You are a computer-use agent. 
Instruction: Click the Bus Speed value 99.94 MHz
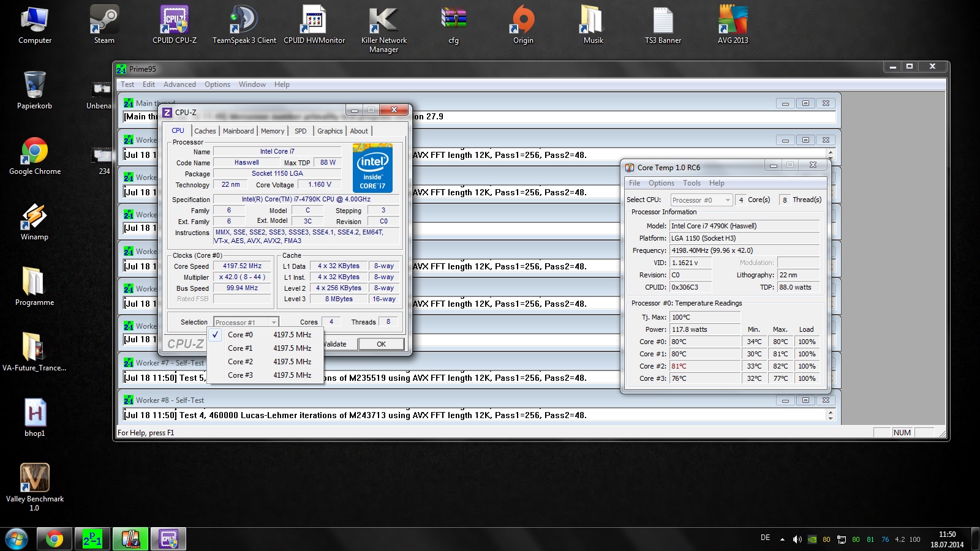click(242, 288)
